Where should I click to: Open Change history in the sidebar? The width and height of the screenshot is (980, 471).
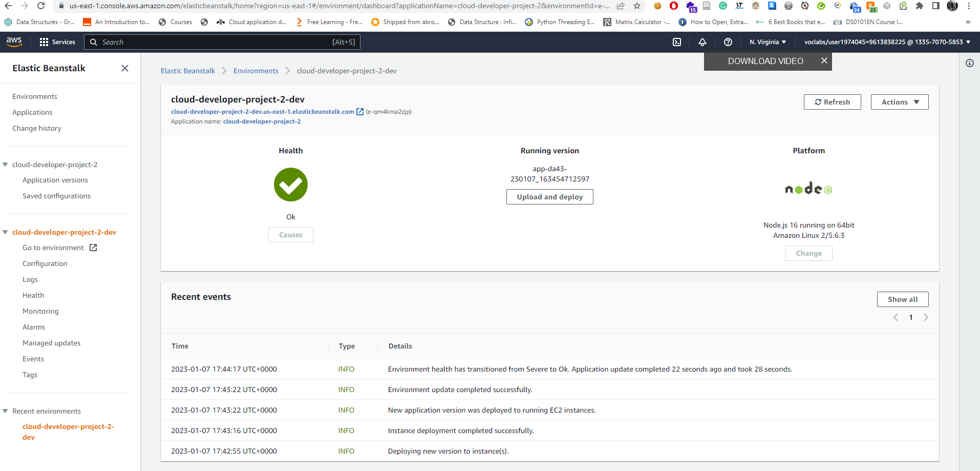pyautogui.click(x=37, y=128)
